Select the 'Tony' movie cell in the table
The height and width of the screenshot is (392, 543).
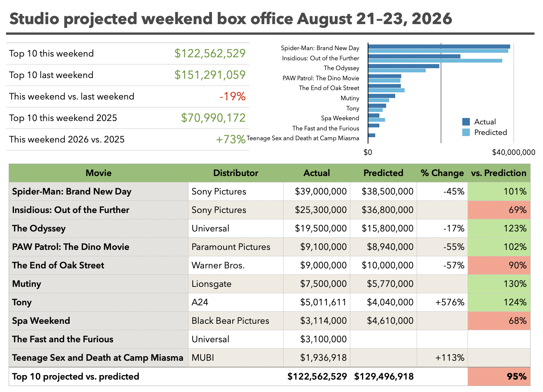pos(98,302)
